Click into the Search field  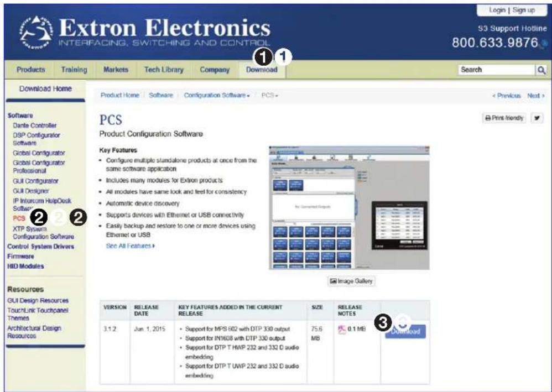(x=496, y=70)
